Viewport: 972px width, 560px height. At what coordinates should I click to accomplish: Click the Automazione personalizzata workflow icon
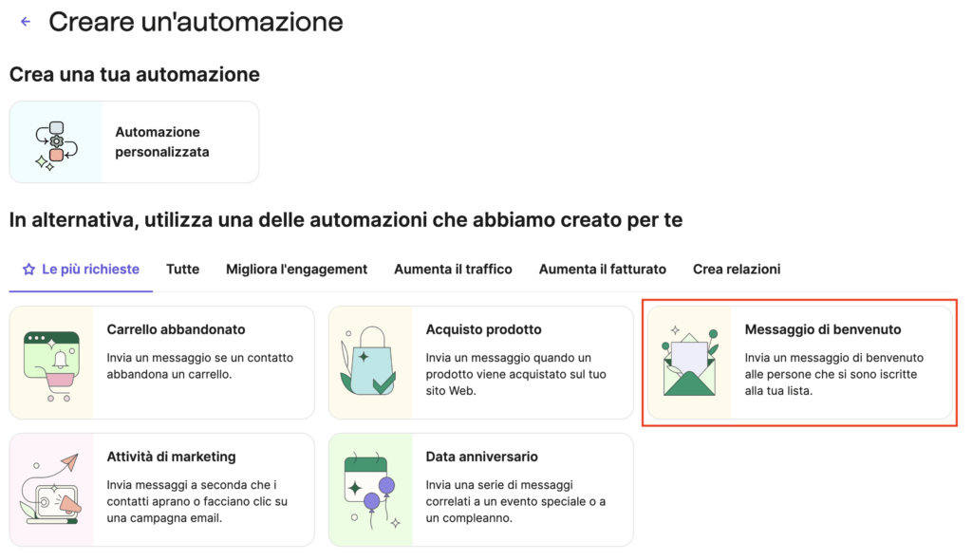tap(56, 146)
